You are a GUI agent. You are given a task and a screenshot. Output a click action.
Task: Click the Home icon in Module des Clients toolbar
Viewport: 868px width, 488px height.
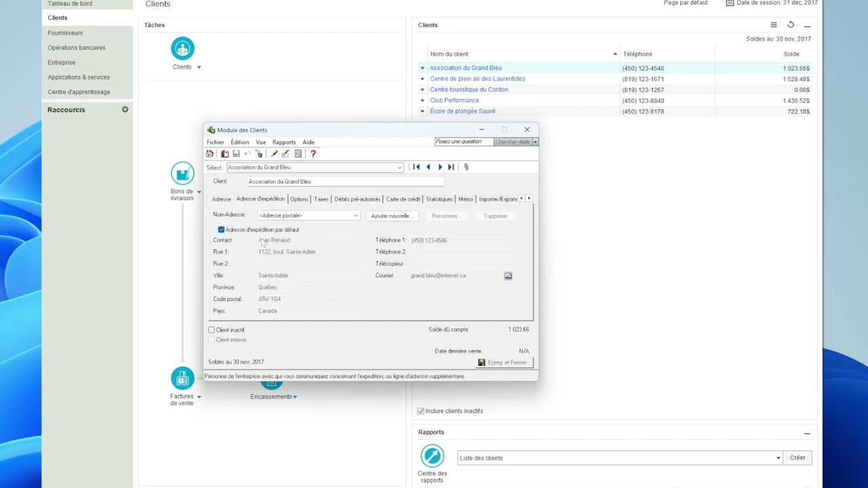click(210, 154)
